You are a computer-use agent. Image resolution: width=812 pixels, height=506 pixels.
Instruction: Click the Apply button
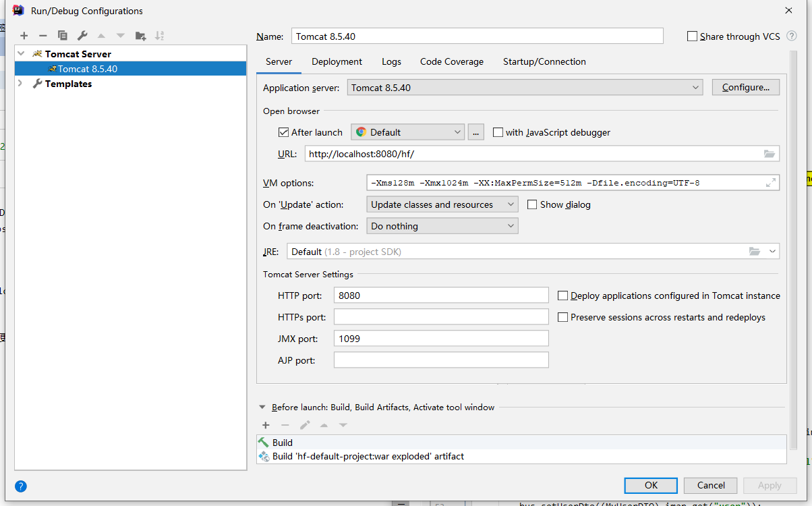click(770, 485)
